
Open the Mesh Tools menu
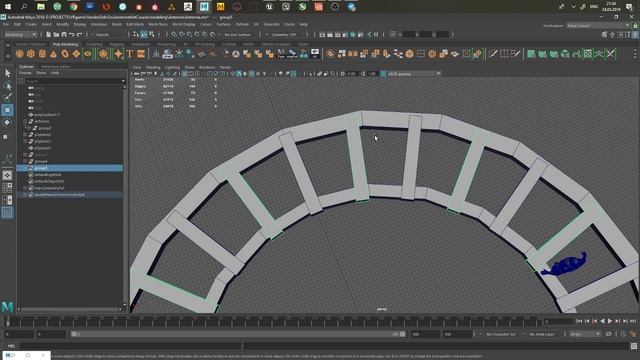(x=158, y=24)
